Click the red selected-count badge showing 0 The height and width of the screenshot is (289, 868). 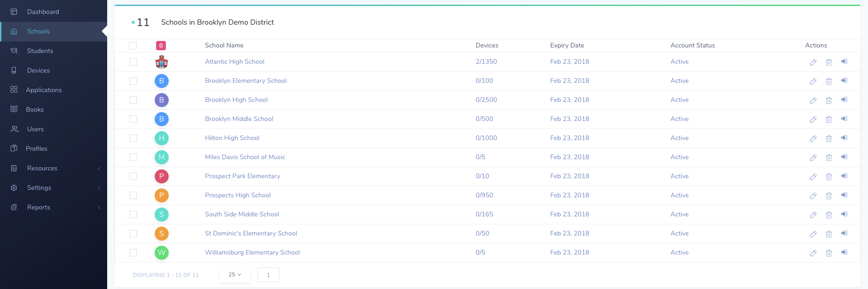[x=161, y=46]
